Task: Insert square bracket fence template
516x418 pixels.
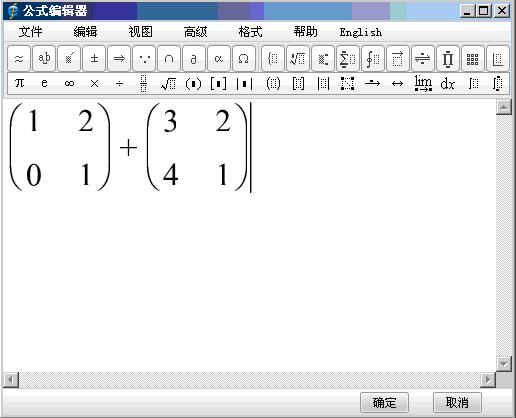Action: point(218,83)
